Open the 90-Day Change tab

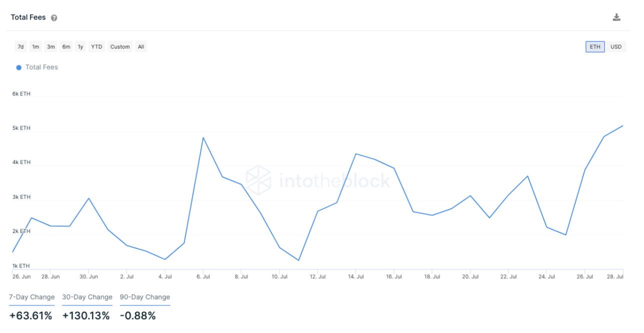pos(145,297)
